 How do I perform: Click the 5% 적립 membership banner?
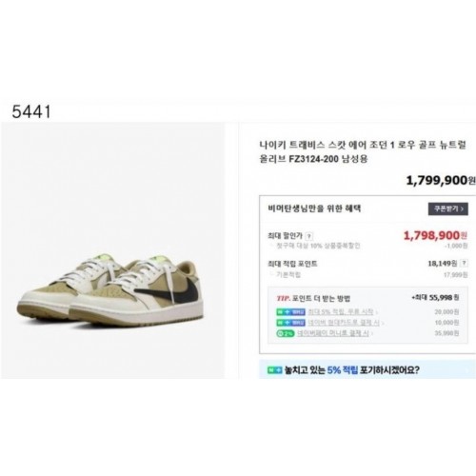point(367,370)
